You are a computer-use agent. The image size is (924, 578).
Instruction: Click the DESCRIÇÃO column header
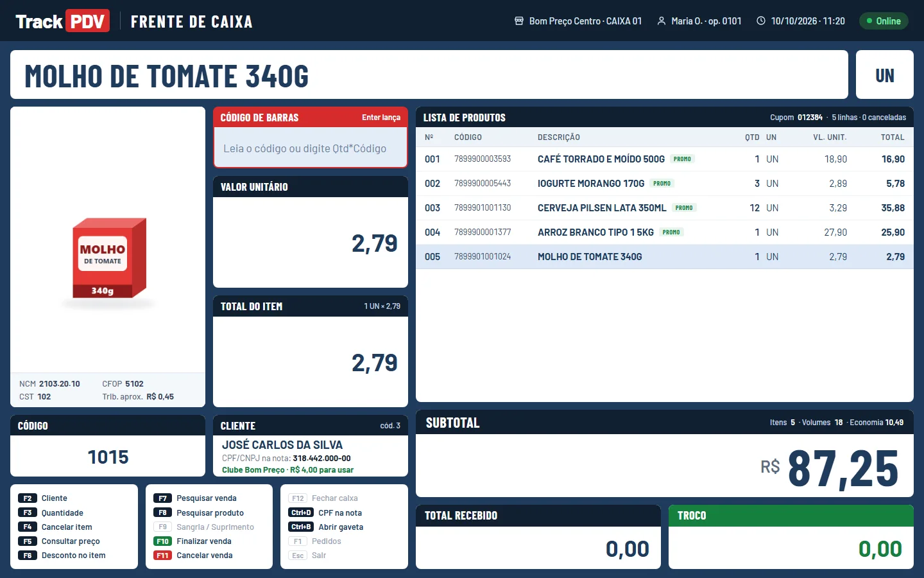(x=559, y=137)
